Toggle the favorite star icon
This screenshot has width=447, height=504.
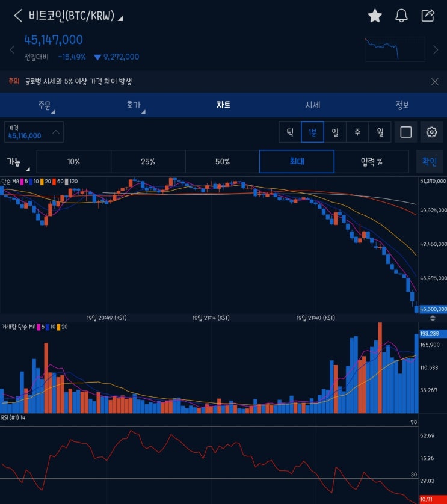(375, 16)
